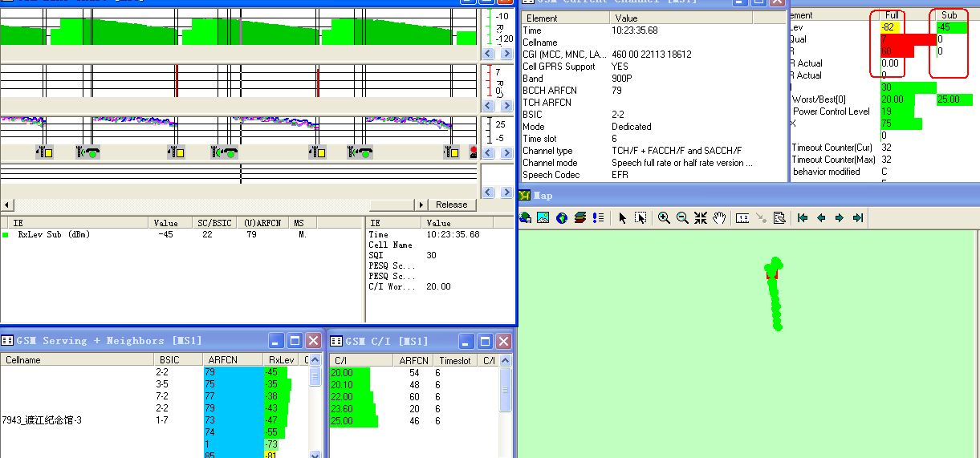Jump to last item with map arrow
Image resolution: width=980 pixels, height=458 pixels.
(x=858, y=218)
